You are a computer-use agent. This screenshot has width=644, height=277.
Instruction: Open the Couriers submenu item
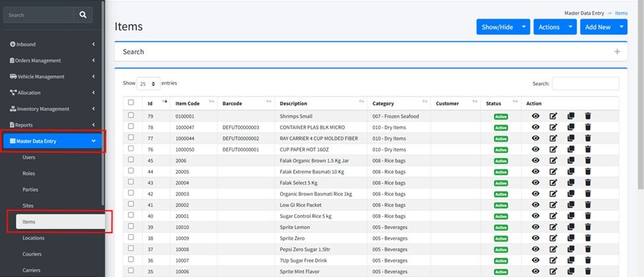tap(32, 254)
